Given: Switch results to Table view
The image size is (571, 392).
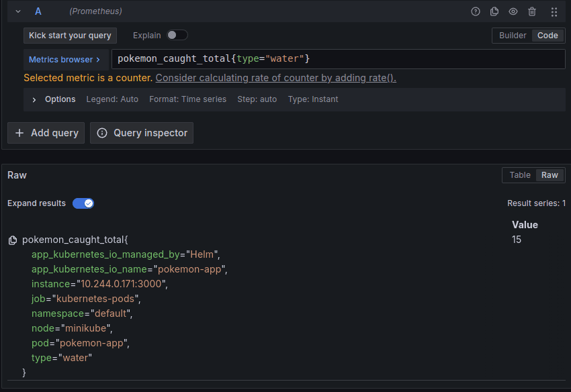Looking at the screenshot, I should [x=520, y=175].
